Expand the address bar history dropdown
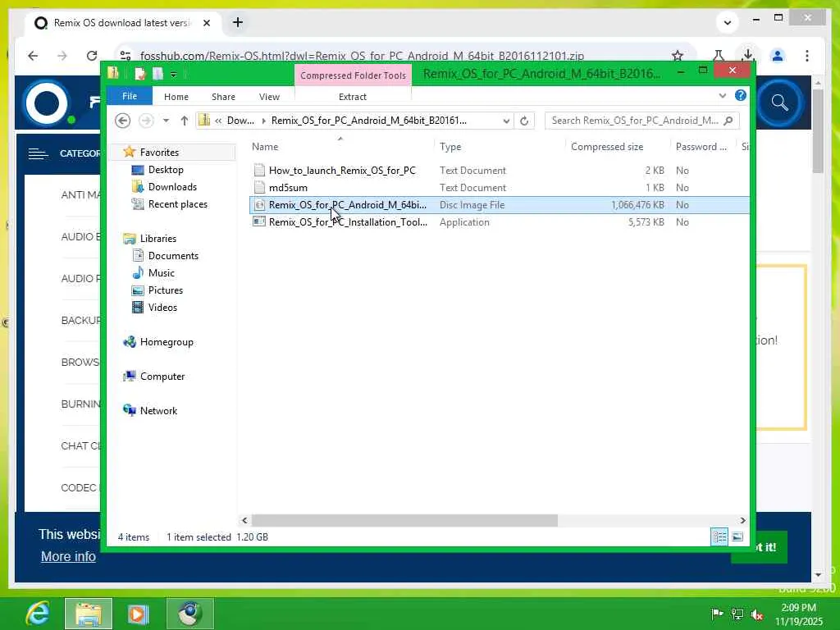840x630 pixels. click(505, 121)
